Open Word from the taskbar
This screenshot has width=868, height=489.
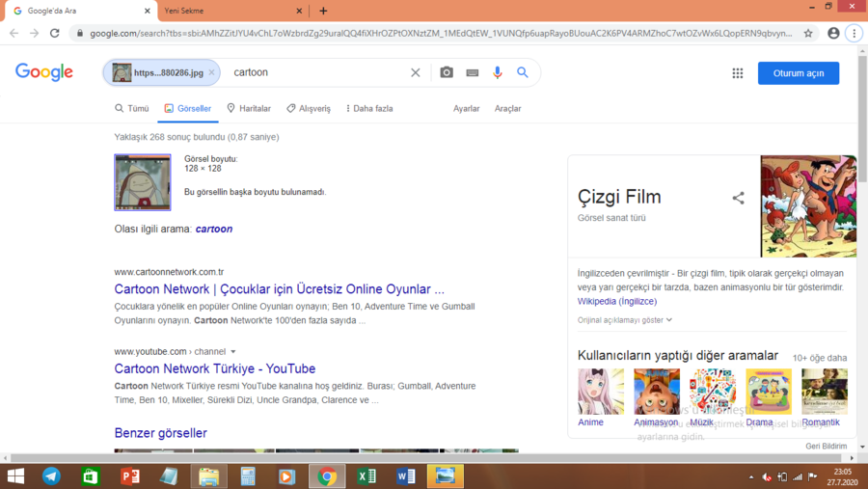pos(405,476)
